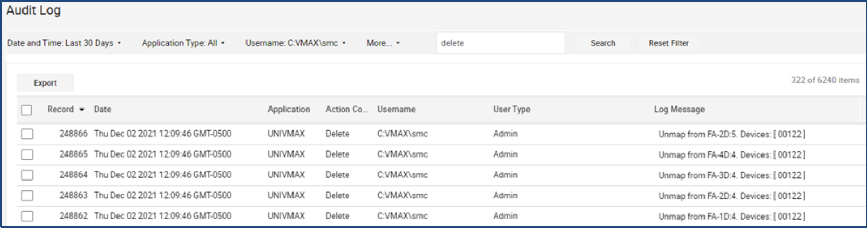
Task: Open the Application Type: All filter dropdown
Action: click(x=183, y=43)
